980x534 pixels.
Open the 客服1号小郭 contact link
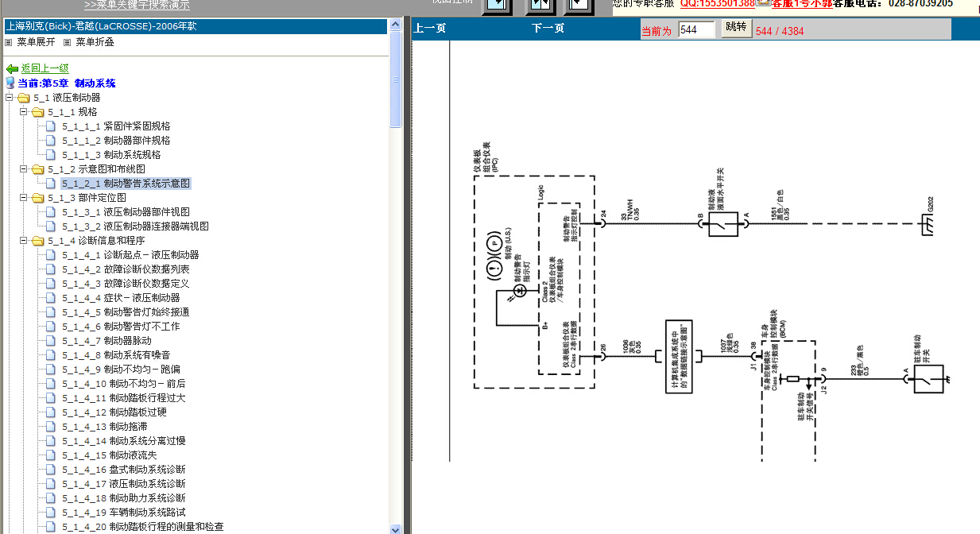coord(802,3)
